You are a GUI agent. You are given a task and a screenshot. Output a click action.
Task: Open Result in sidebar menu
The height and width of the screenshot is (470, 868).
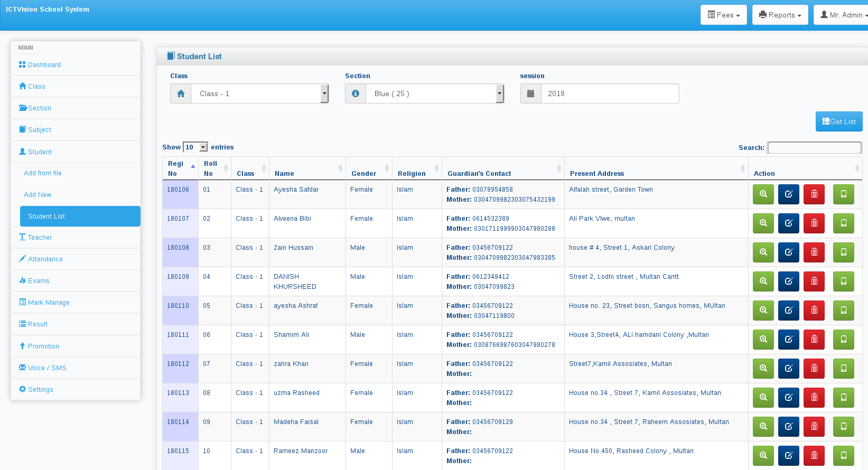coord(76,324)
